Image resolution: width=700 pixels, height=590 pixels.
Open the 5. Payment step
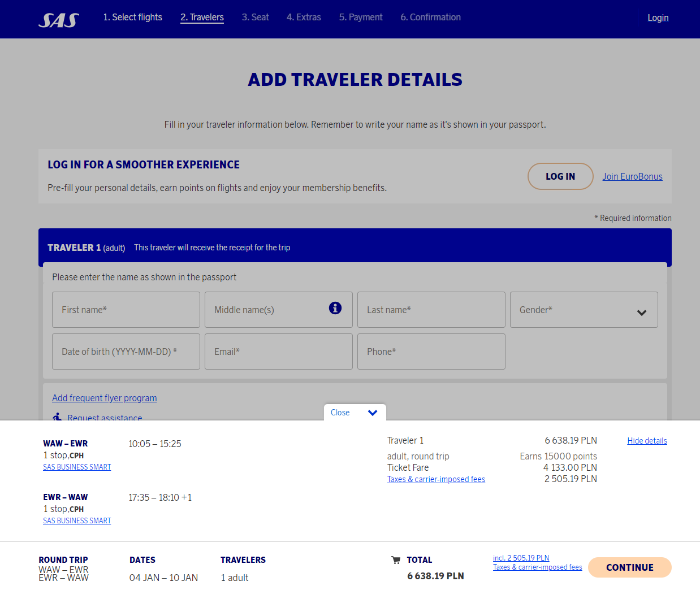361,18
